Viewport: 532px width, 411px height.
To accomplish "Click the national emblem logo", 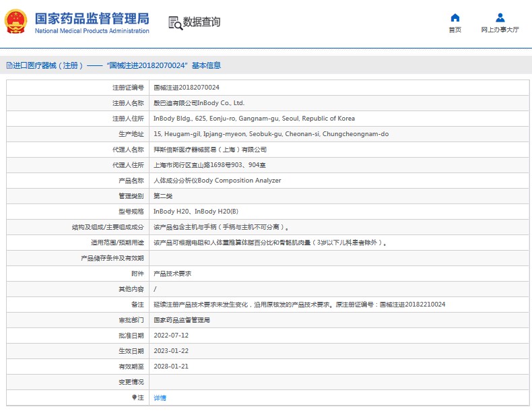I will click(x=16, y=22).
